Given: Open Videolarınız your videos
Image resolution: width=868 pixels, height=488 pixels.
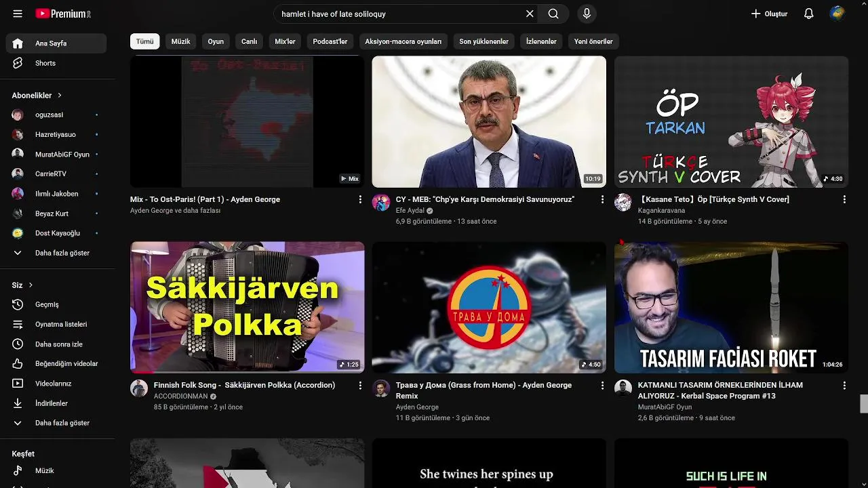Looking at the screenshot, I should (x=56, y=384).
